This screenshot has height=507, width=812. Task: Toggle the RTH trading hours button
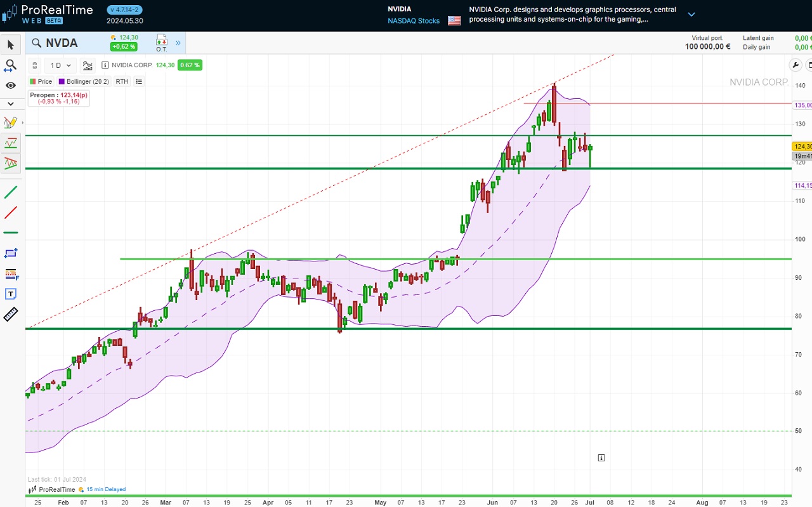122,81
